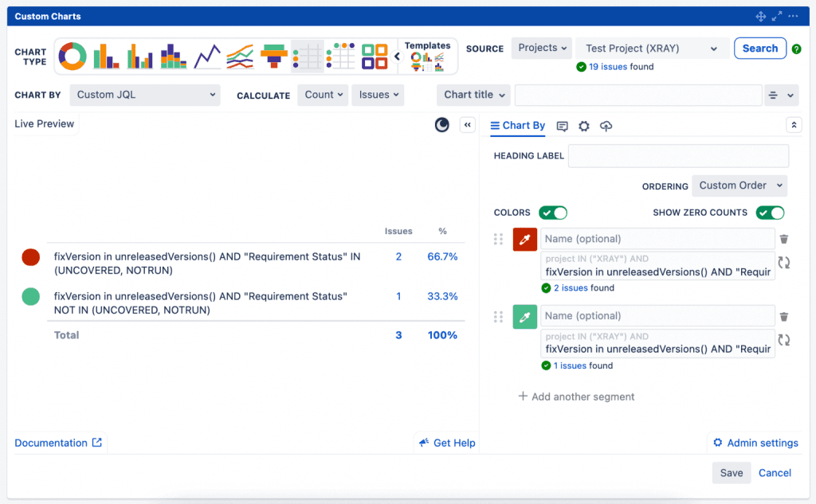The image size is (816, 504).
Task: Open the green segment color picker
Action: pyautogui.click(x=524, y=316)
